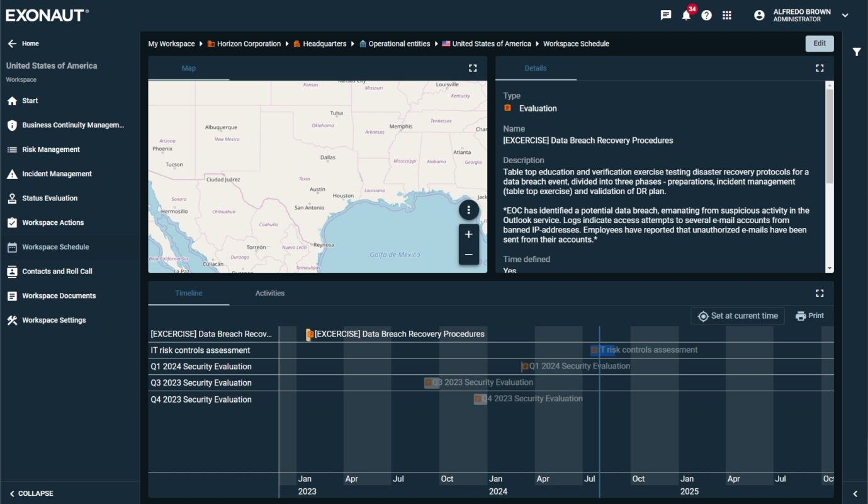
Task: Open the help question mark icon
Action: (x=707, y=15)
